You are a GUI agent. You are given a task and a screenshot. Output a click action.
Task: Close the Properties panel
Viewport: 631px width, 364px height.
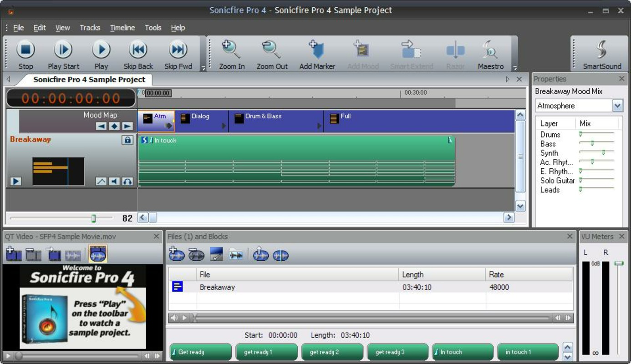tap(622, 79)
